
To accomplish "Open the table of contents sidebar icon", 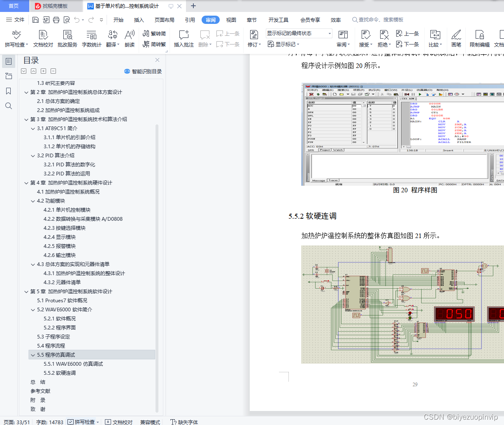I will click(9, 61).
